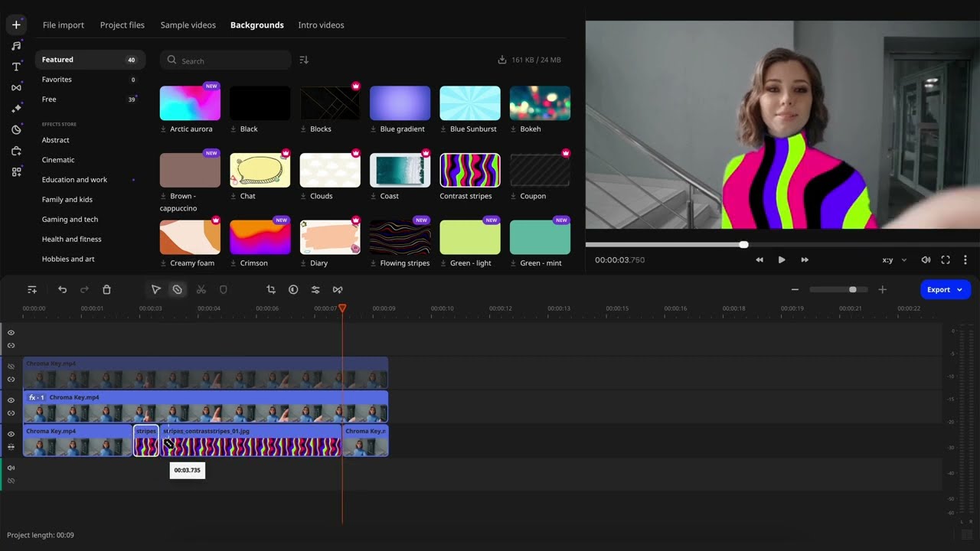Skip back with the rewind button
Image resolution: width=980 pixels, height=551 pixels.
[759, 260]
